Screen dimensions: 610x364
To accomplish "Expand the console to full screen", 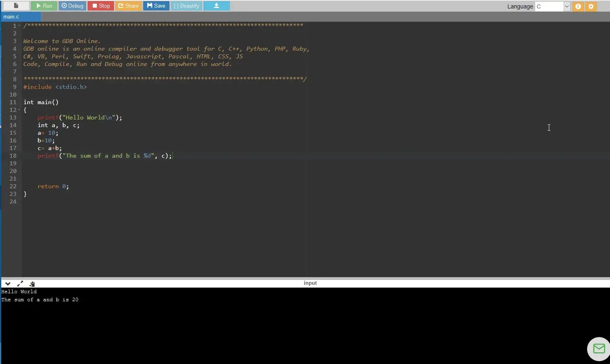I will 20,284.
